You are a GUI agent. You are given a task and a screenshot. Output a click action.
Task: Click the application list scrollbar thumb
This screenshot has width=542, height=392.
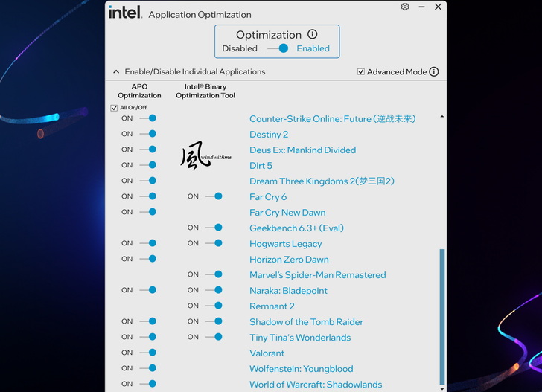(x=441, y=316)
